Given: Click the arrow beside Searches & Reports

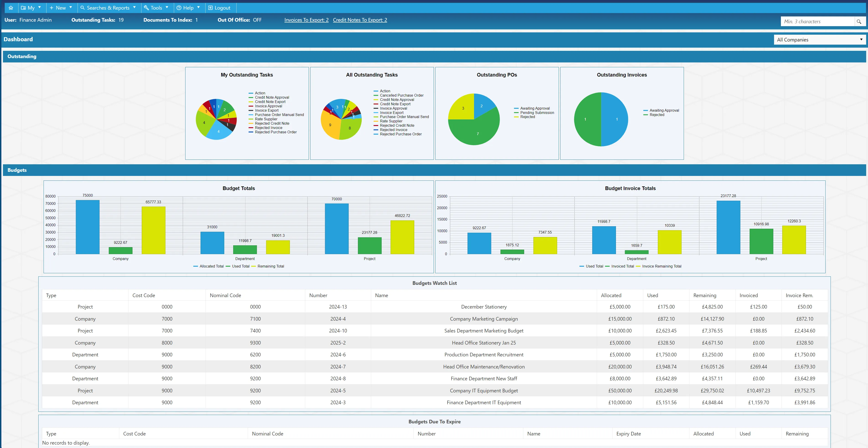Looking at the screenshot, I should coord(134,7).
